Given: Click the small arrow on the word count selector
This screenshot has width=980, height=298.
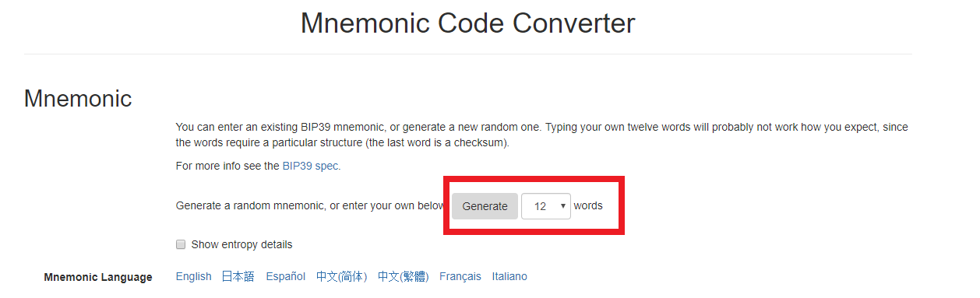Looking at the screenshot, I should (x=562, y=206).
